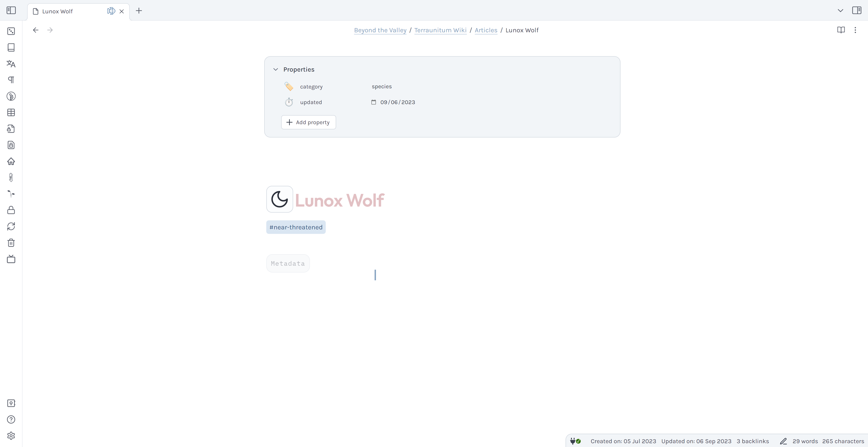Viewport: 868px width, 447px height.
Task: Open the more options three-dot menu
Action: [855, 30]
